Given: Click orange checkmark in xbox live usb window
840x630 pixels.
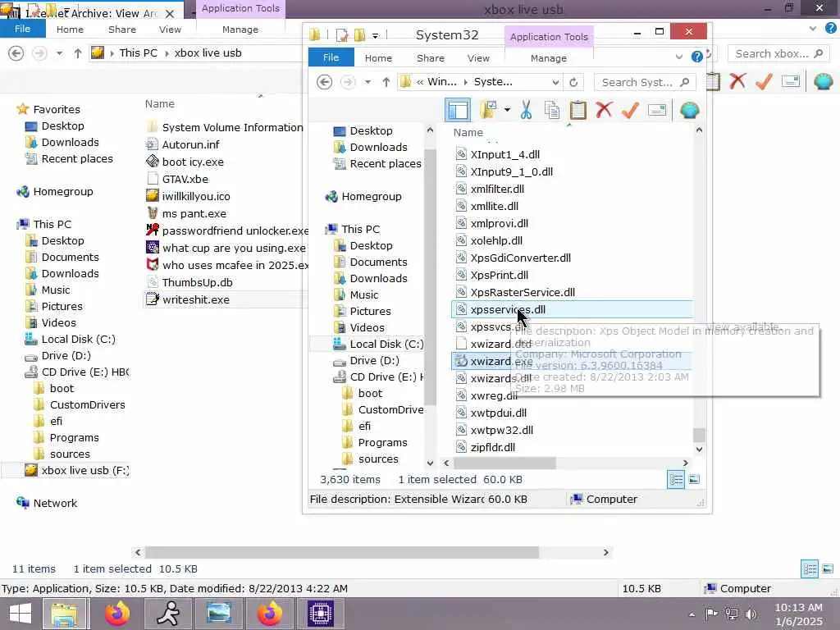Looking at the screenshot, I should coord(764,81).
